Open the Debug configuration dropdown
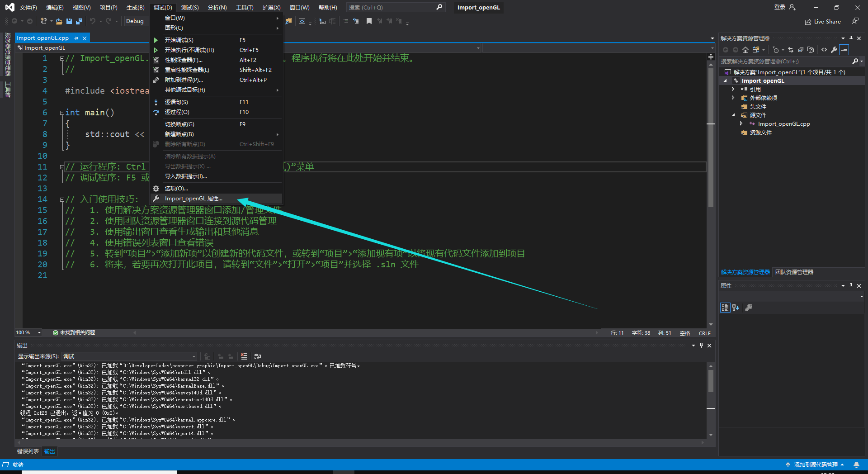 click(136, 21)
